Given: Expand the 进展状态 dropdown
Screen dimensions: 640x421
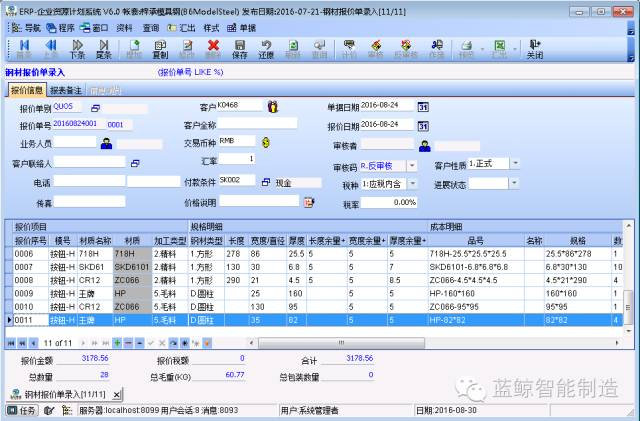Looking at the screenshot, I should tap(514, 183).
